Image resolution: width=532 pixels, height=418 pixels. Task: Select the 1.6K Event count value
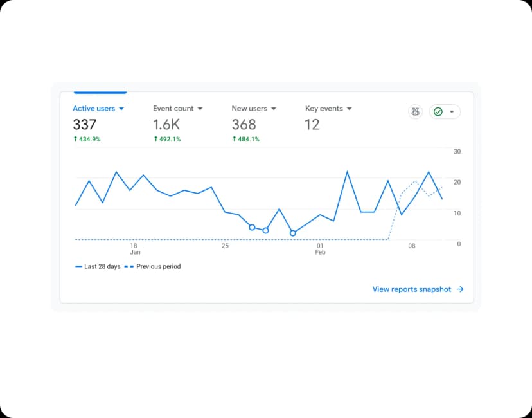pos(166,125)
